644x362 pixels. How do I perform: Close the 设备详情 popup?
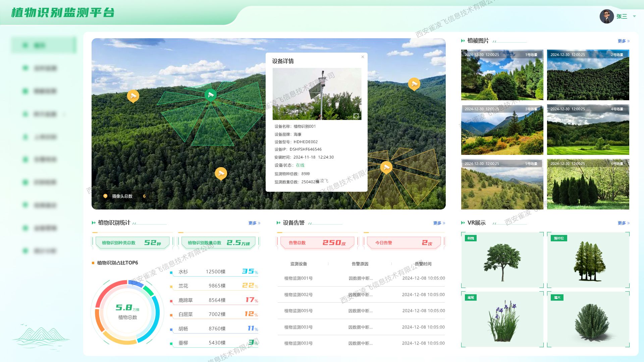click(363, 57)
